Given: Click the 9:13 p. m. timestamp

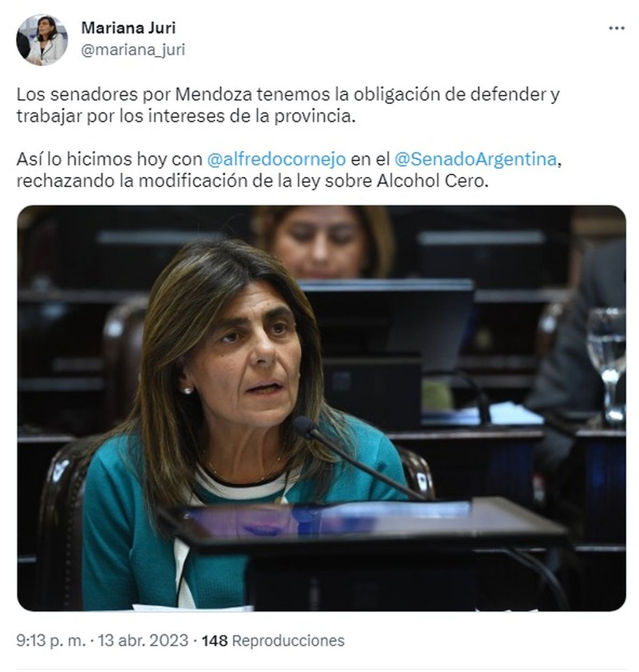Looking at the screenshot, I should 51,640.
